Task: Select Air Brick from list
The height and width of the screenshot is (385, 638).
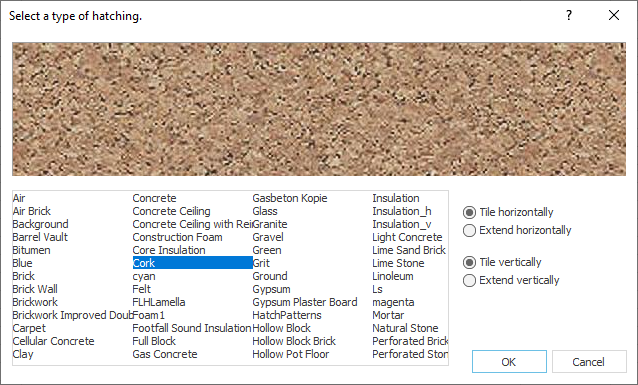Action: click(x=32, y=211)
